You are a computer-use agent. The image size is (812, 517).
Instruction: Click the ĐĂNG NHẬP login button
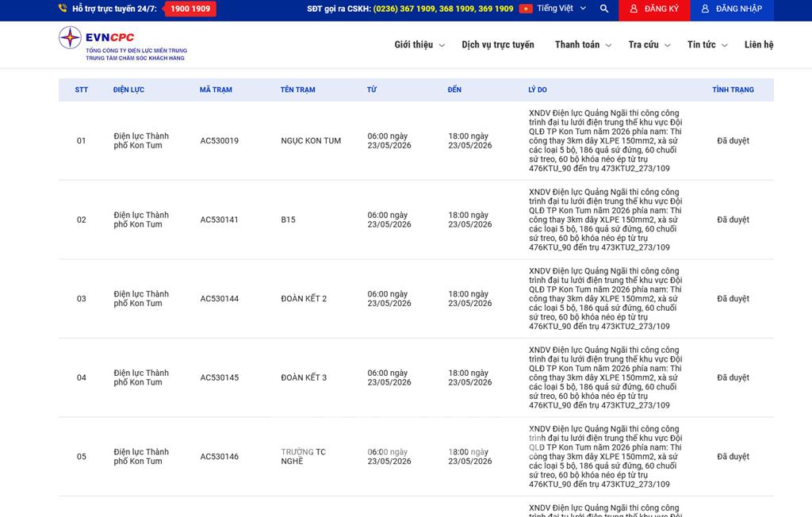pyautogui.click(x=732, y=10)
